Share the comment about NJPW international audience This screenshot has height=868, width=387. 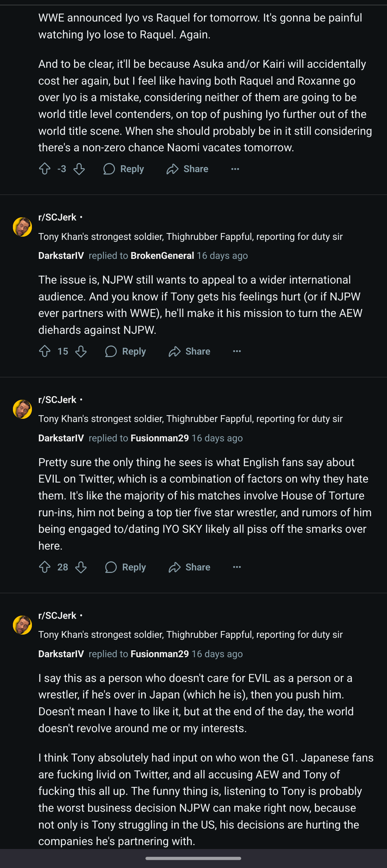coord(190,351)
